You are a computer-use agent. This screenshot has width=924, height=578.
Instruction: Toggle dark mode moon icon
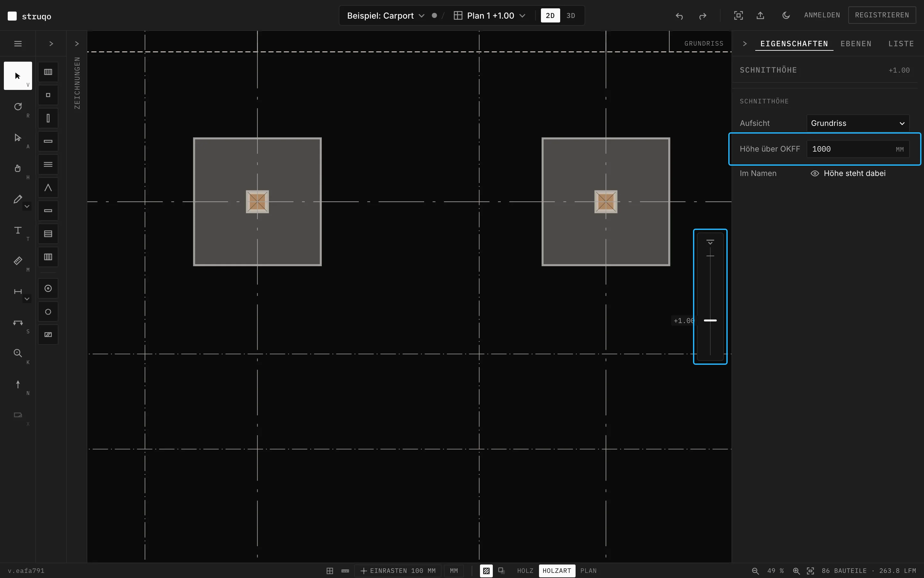coord(786,15)
